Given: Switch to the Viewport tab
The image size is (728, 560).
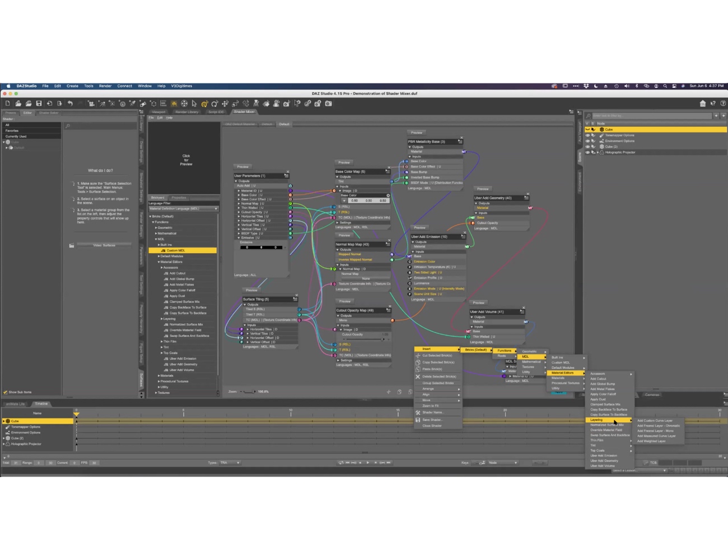Looking at the screenshot, I should [158, 112].
